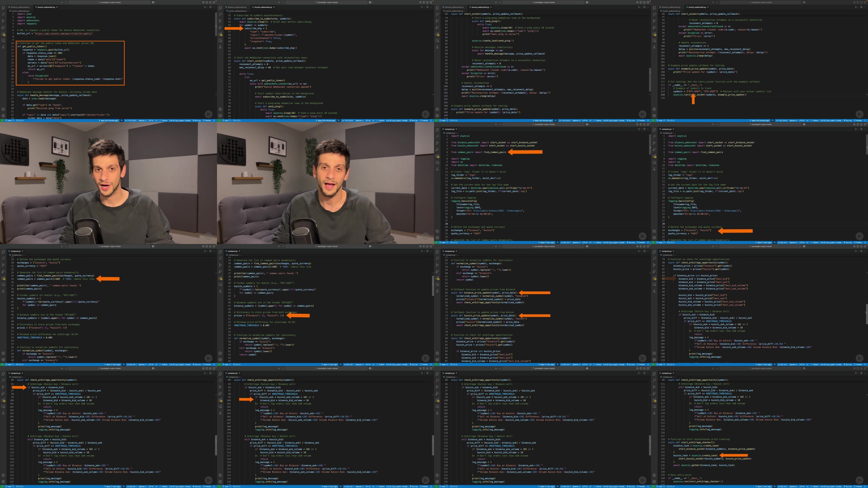Image resolution: width=868 pixels, height=488 pixels.
Task: Split editor right in the 'subscribe_to_symbols' frame
Action: tap(427, 7)
